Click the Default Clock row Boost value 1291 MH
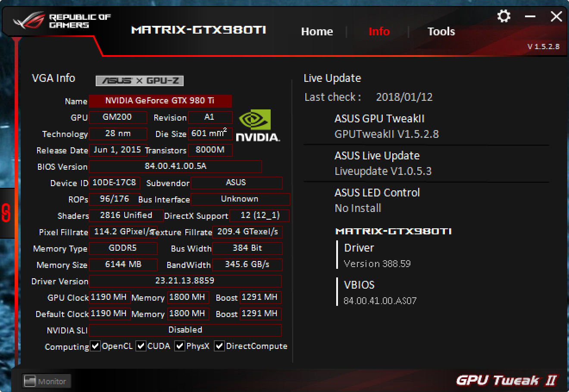569x392 pixels. click(260, 314)
